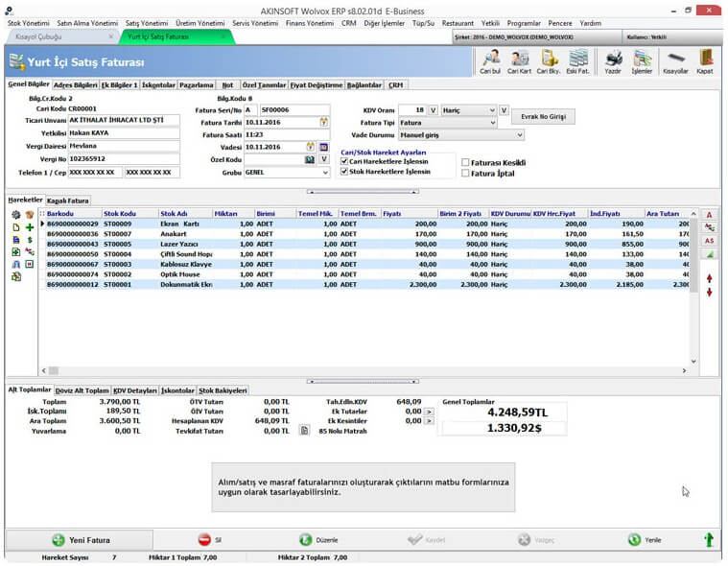The width and height of the screenshot is (728, 566).
Task: Click the gear settings icon beside the grid
Action: pyautogui.click(x=16, y=215)
